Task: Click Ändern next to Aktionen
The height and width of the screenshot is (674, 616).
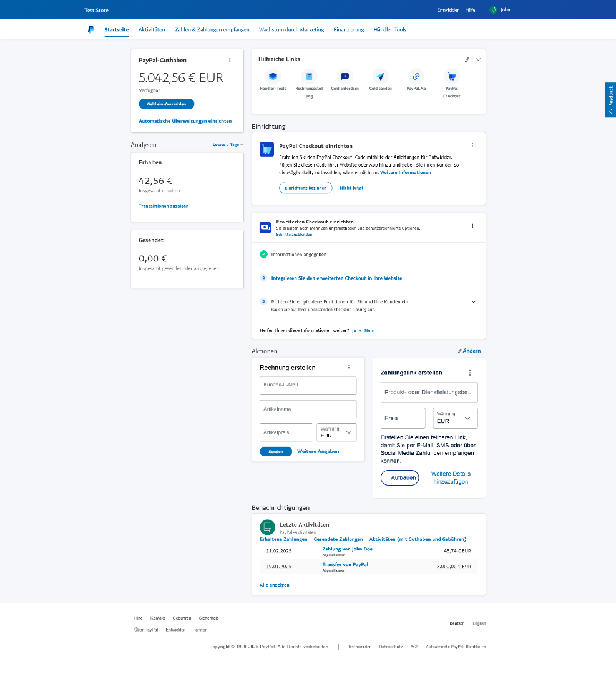Action: (469, 351)
